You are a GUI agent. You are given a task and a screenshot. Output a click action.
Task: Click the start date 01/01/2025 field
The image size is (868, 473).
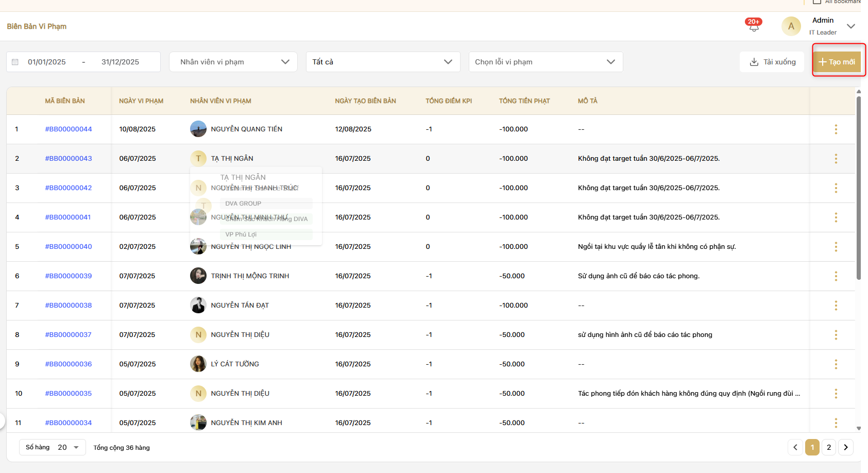coord(47,62)
